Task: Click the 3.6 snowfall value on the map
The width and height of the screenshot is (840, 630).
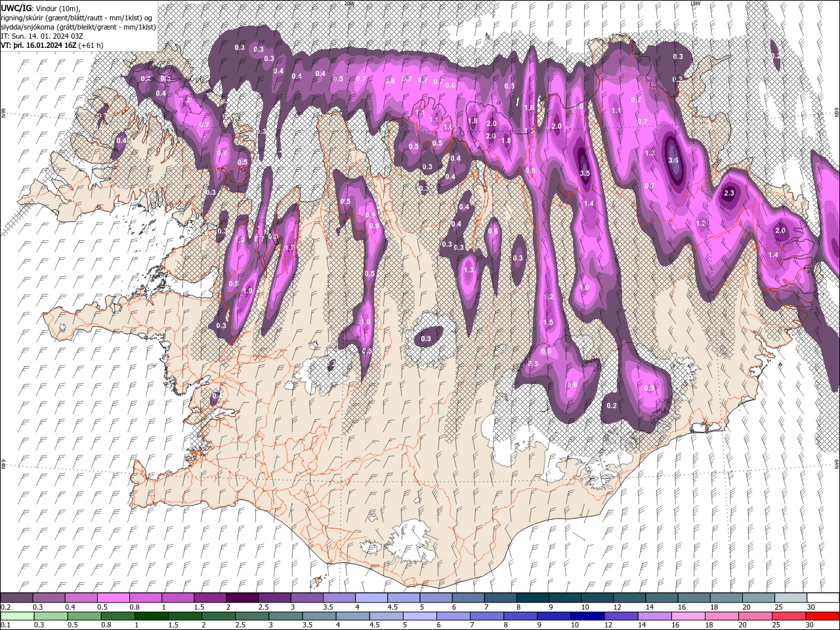Action: (x=673, y=160)
